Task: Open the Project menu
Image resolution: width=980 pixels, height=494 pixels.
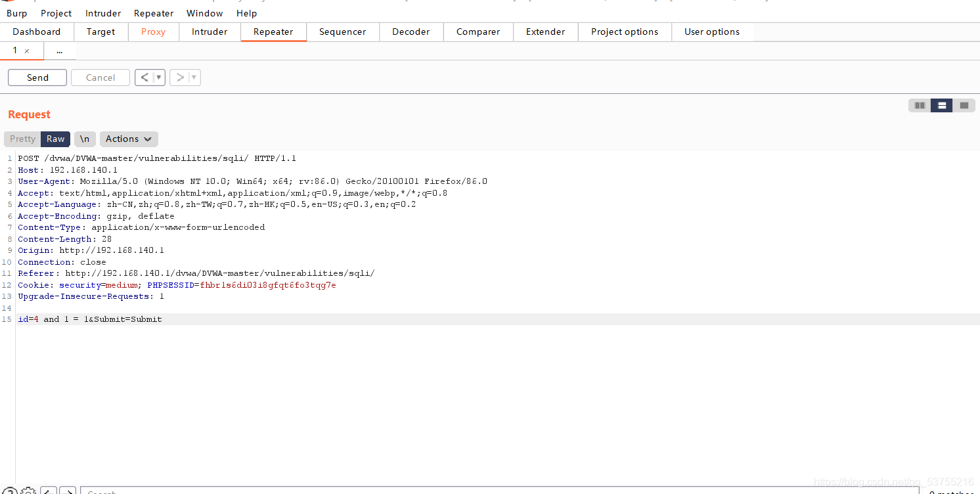Action: pyautogui.click(x=56, y=13)
